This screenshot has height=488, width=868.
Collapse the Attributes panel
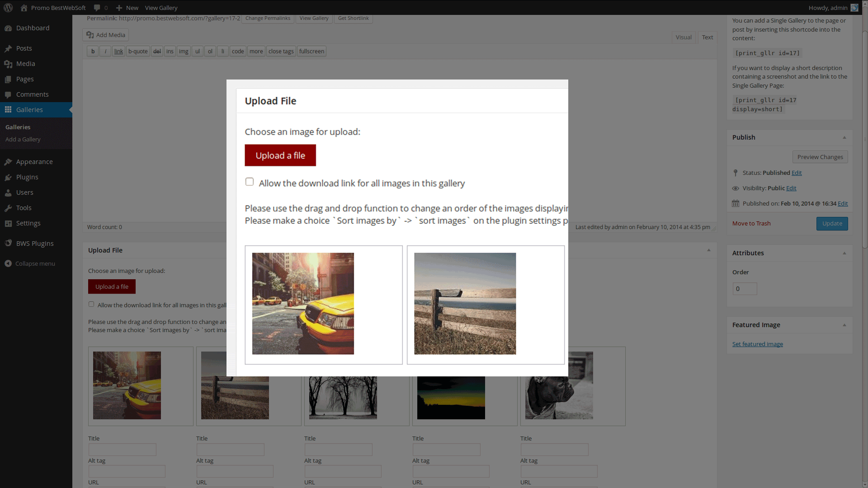(844, 253)
